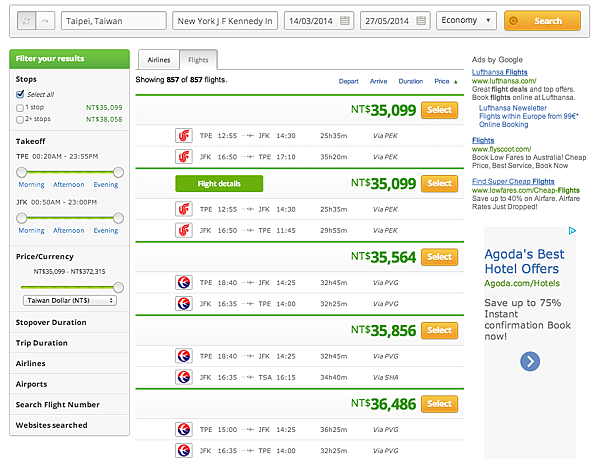
Task: Click the TPE takeoff slider left handle
Action: (22, 173)
